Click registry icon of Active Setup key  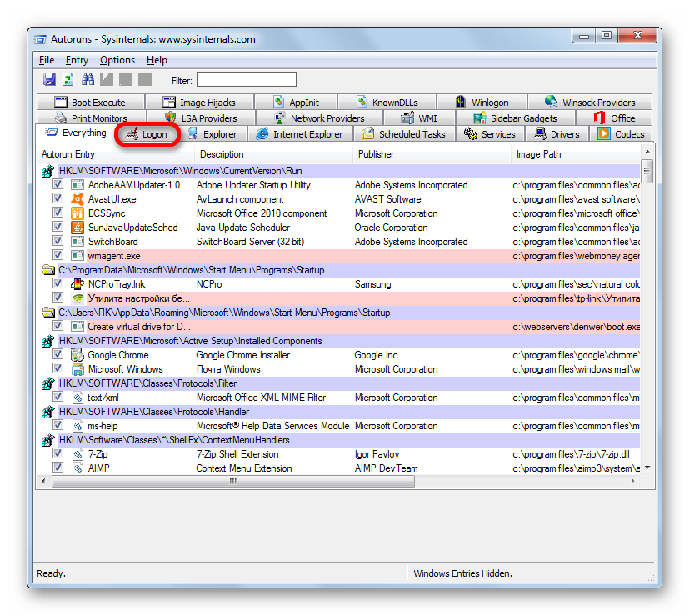pyautogui.click(x=47, y=341)
